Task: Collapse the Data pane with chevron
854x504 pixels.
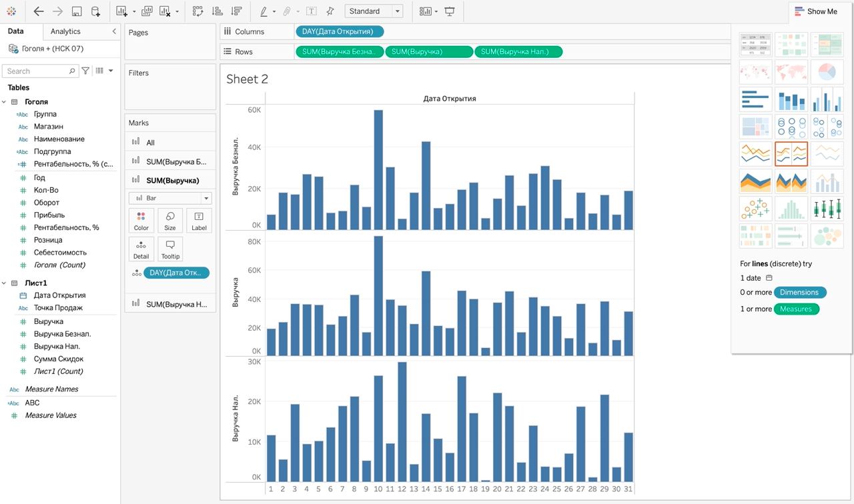Action: pos(114,31)
